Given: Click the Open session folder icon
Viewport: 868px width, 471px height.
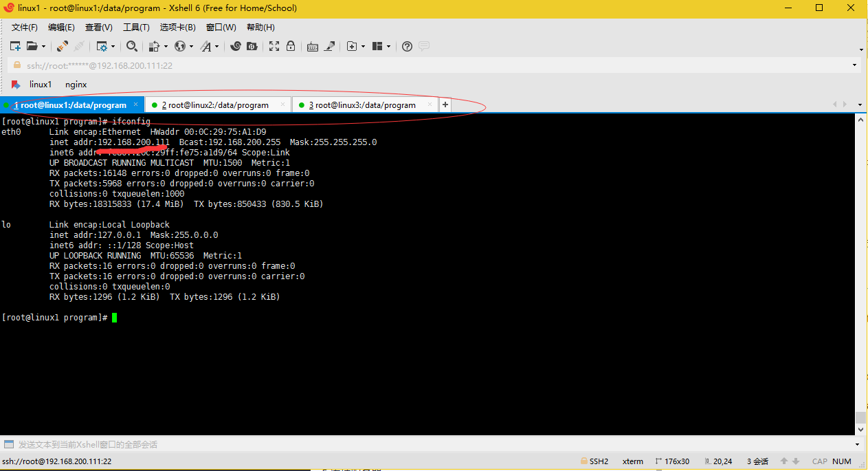Looking at the screenshot, I should pos(32,46).
